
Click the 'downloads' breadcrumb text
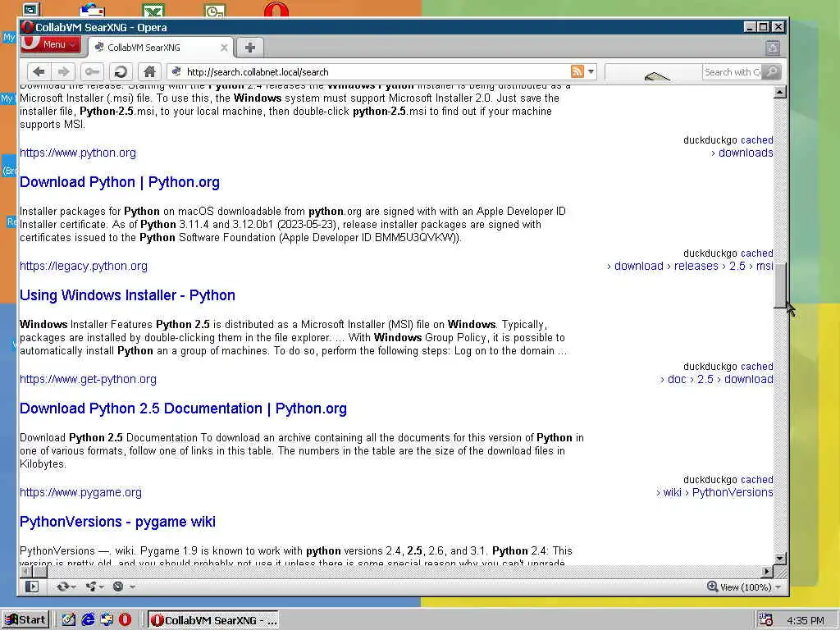click(x=746, y=153)
